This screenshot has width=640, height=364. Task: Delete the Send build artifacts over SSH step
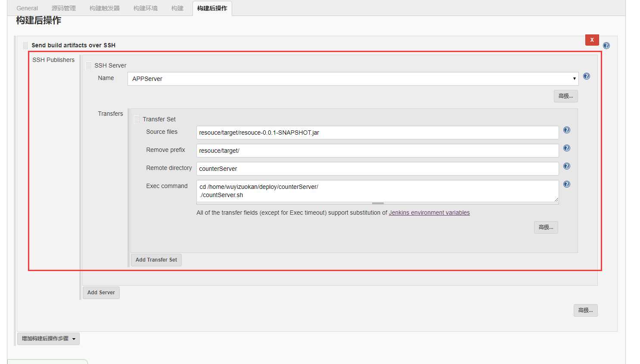click(592, 40)
